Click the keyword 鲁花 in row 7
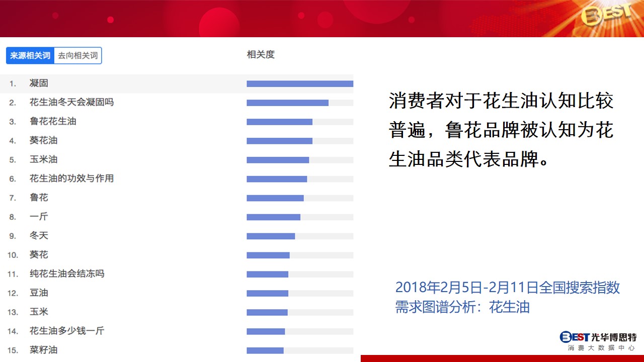644x362 pixels. pyautogui.click(x=39, y=198)
